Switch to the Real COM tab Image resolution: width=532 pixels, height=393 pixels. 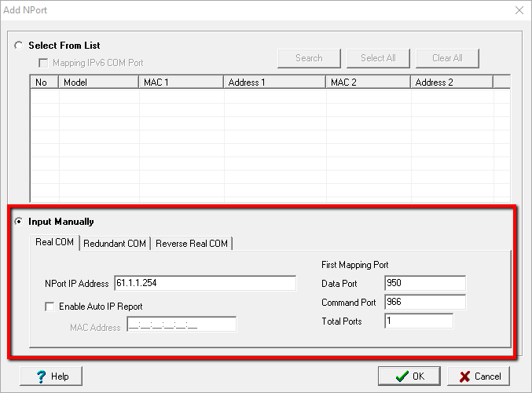click(55, 243)
